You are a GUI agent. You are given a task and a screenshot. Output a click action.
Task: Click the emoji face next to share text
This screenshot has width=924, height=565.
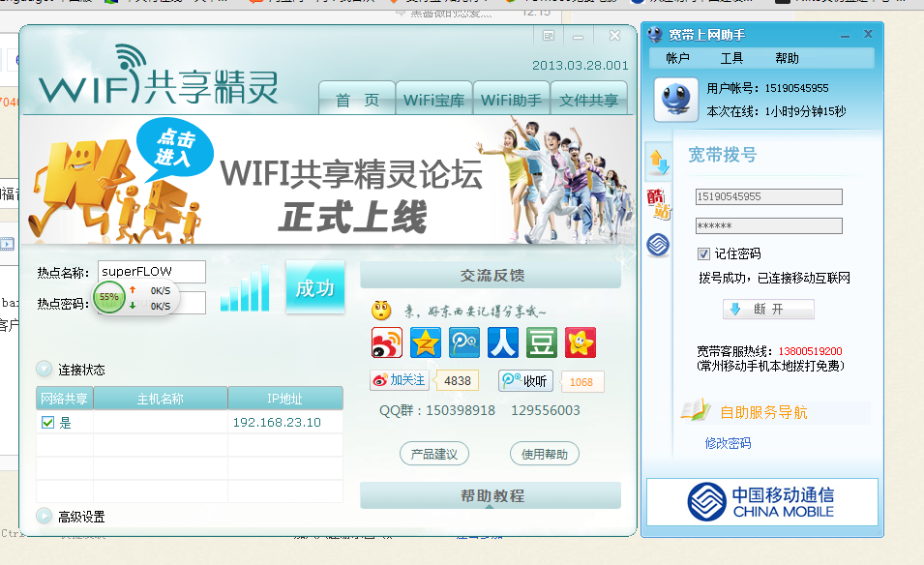click(381, 310)
